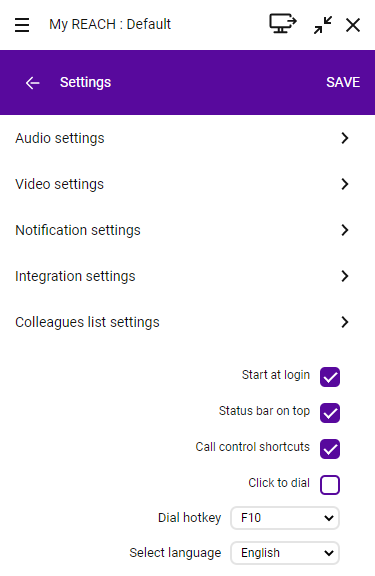
Task: Open the Dial hotkey F10 dropdown
Action: point(285,518)
